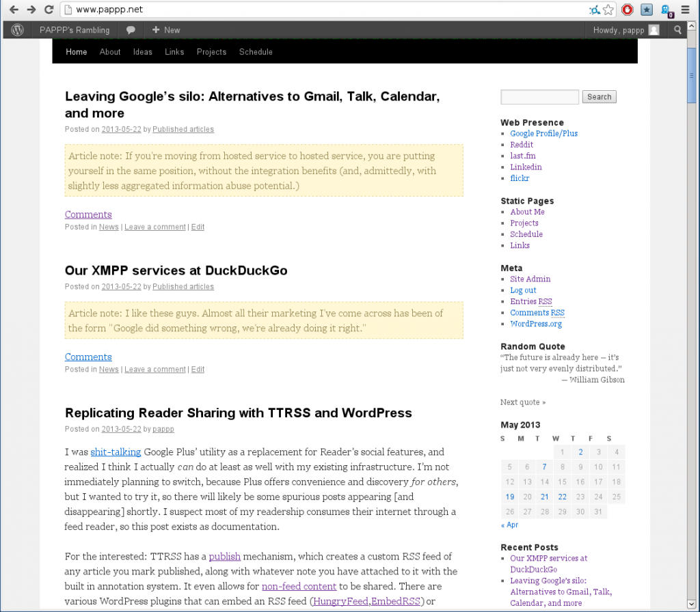Edit the Leaving Google's silo post
Screen dimensions: 700x612
(x=198, y=227)
